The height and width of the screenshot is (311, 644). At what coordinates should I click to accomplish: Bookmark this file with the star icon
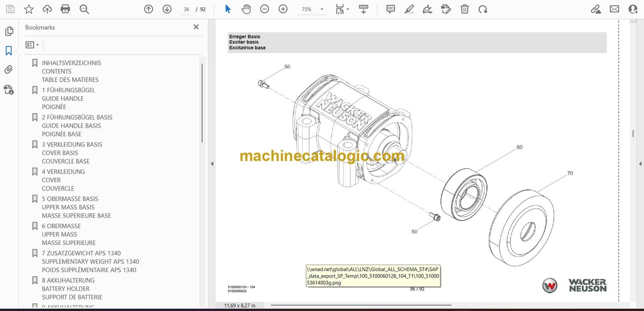[29, 9]
